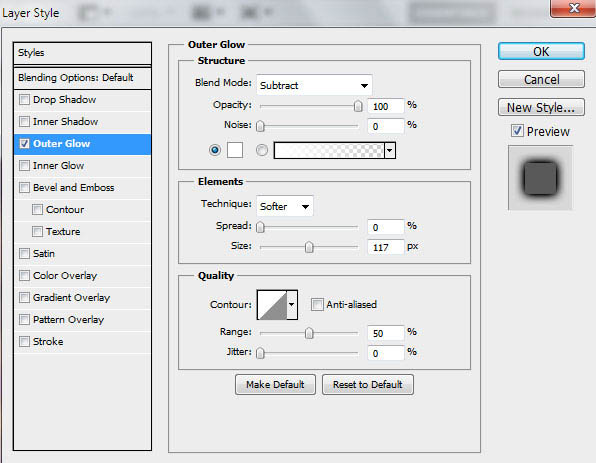Open the Blend Mode Subtract dropdown

click(x=314, y=85)
